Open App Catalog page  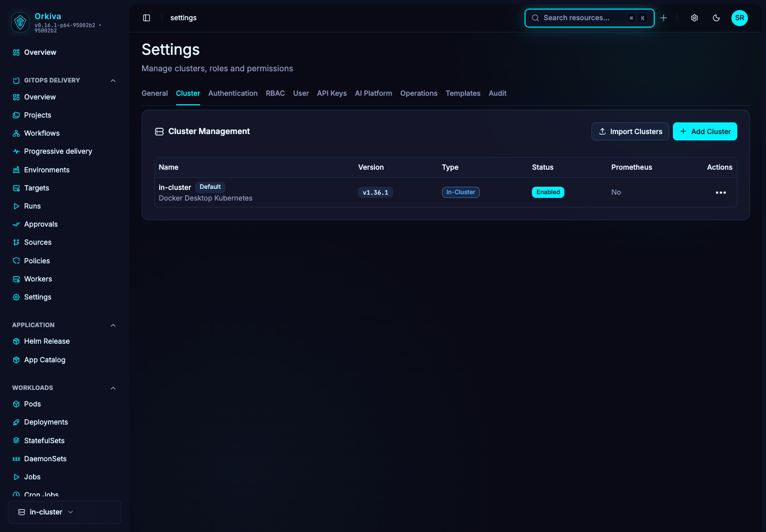64,360
